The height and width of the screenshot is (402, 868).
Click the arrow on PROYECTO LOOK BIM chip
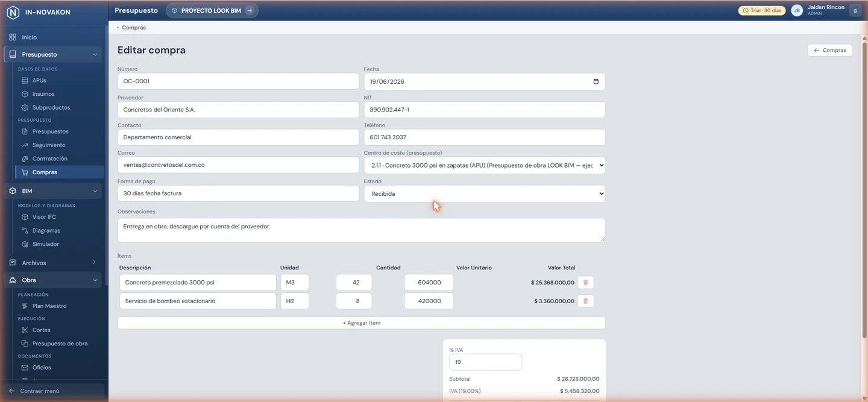tap(249, 11)
